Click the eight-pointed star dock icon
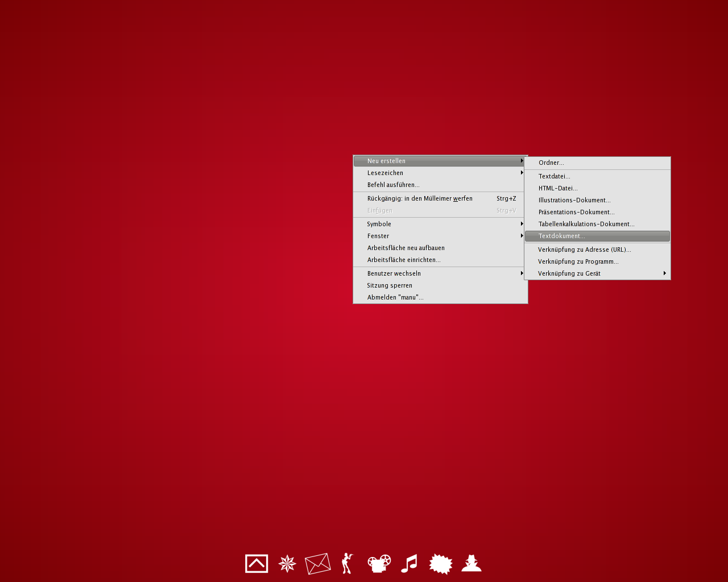This screenshot has height=582, width=728. coord(287,564)
